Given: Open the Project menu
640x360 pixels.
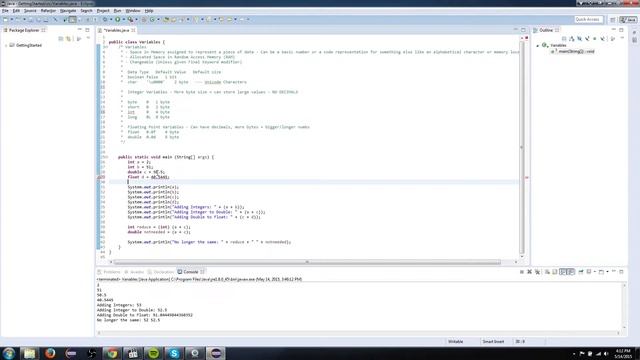Looking at the screenshot, I should (103, 11).
